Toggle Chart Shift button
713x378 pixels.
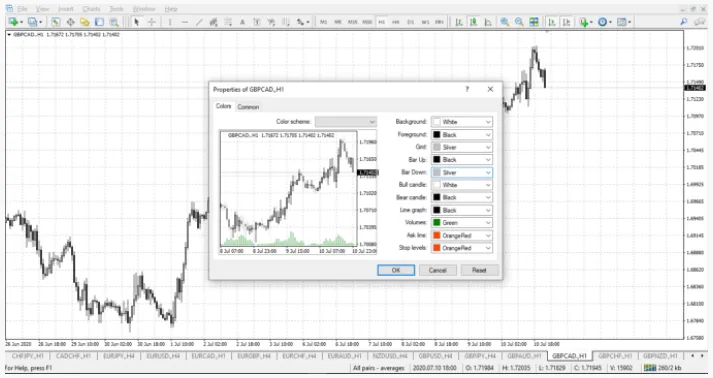pos(567,22)
